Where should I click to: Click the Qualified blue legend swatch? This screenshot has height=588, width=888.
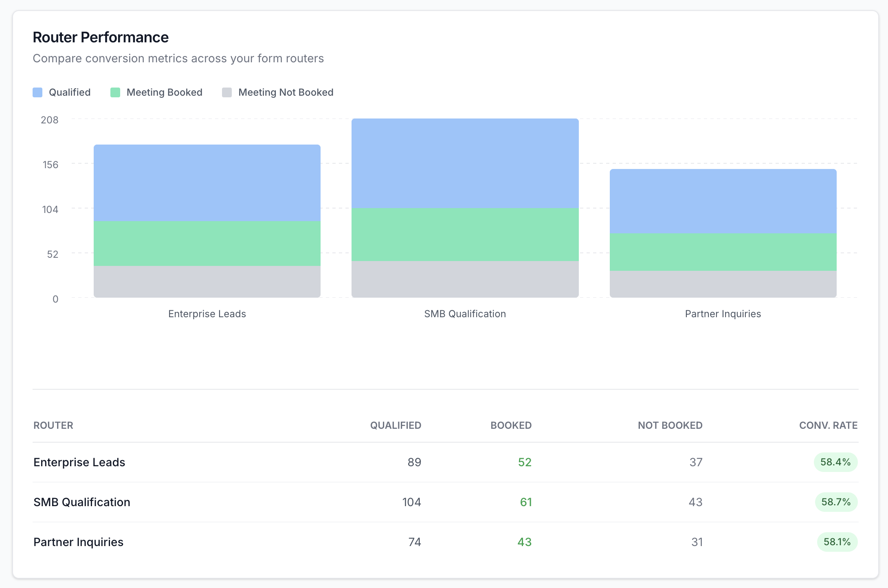[37, 92]
